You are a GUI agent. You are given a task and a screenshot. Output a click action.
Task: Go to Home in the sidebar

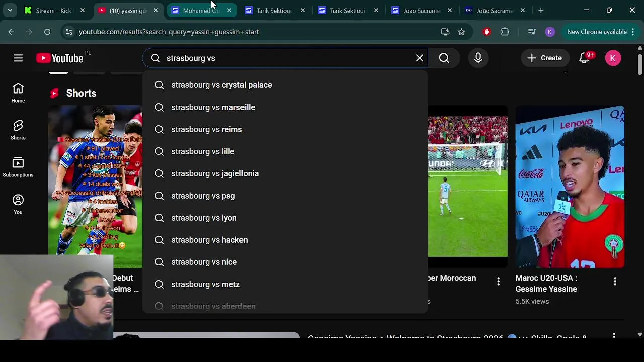(x=18, y=93)
